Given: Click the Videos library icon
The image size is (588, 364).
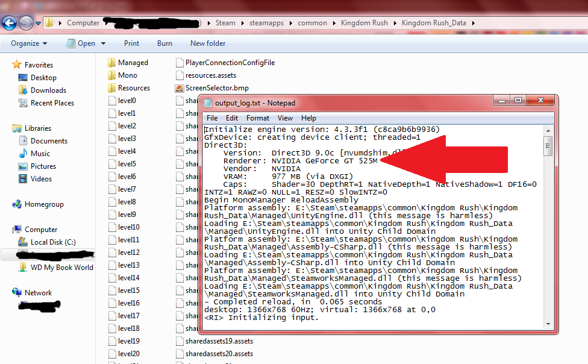Looking at the screenshot, I should (23, 178).
